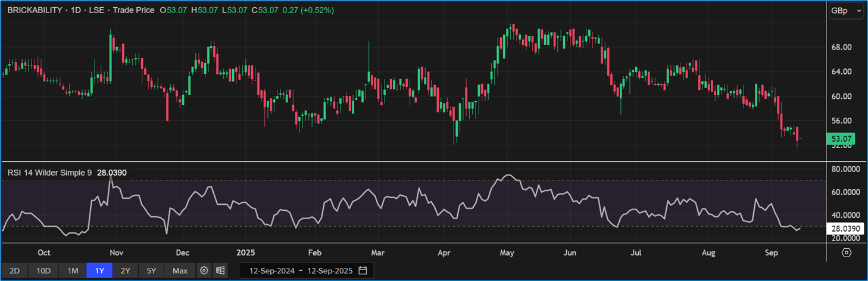Click the end date 12-Sep-2025

(327, 271)
